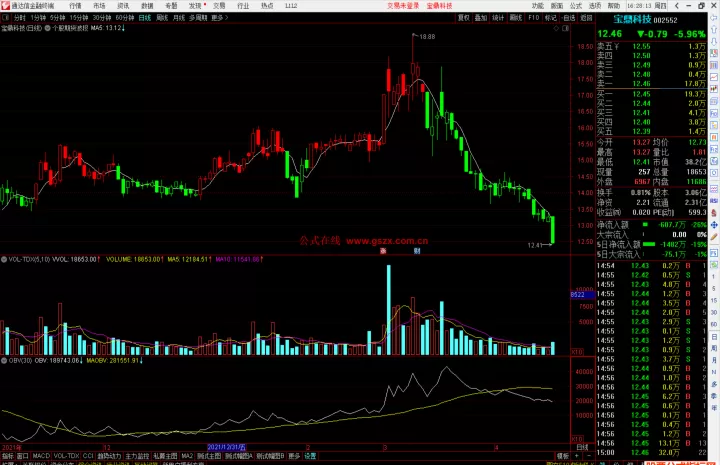Click the -自选 remove from watchlist button
Screen dimensions: 720x465
[x=568, y=17]
